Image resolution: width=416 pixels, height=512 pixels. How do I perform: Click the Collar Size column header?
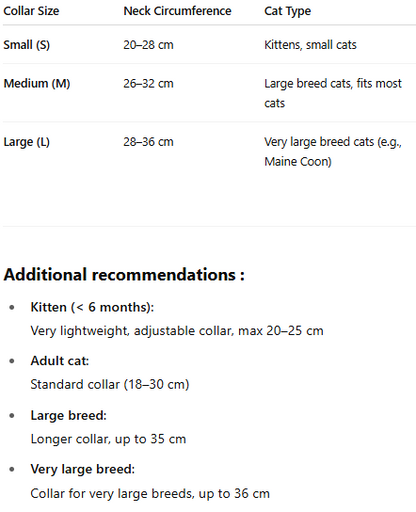pyautogui.click(x=31, y=11)
